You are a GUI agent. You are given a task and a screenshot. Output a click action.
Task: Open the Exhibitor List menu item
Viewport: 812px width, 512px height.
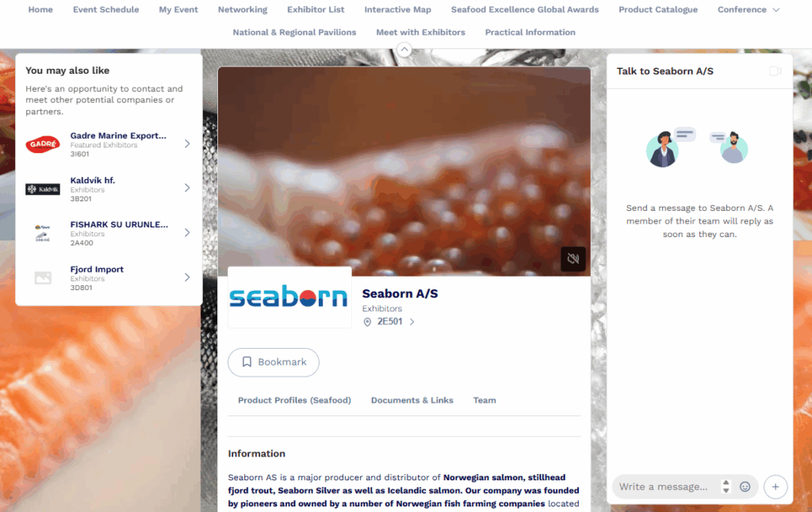316,10
